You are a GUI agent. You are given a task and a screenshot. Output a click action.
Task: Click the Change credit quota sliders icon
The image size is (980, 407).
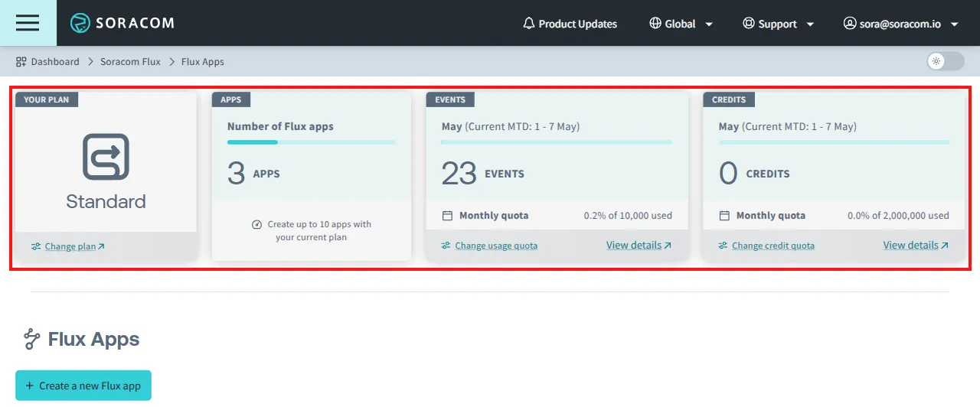point(724,246)
